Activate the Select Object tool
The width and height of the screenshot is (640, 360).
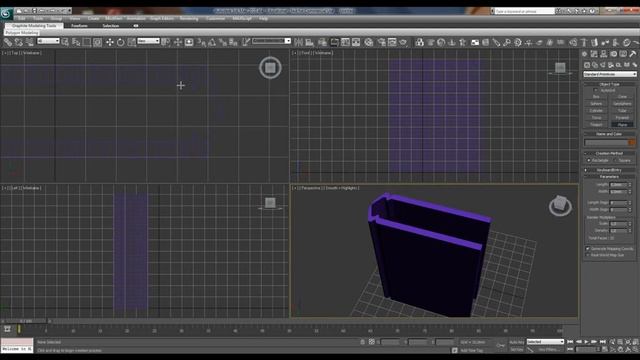click(x=65, y=42)
